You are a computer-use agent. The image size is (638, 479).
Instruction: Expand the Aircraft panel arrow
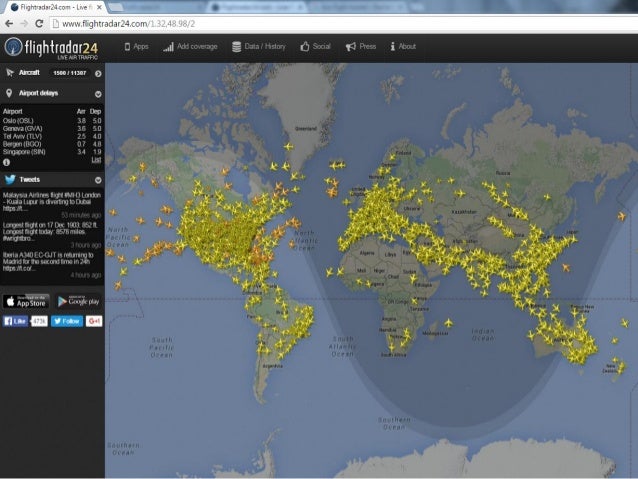pyautogui.click(x=98, y=74)
